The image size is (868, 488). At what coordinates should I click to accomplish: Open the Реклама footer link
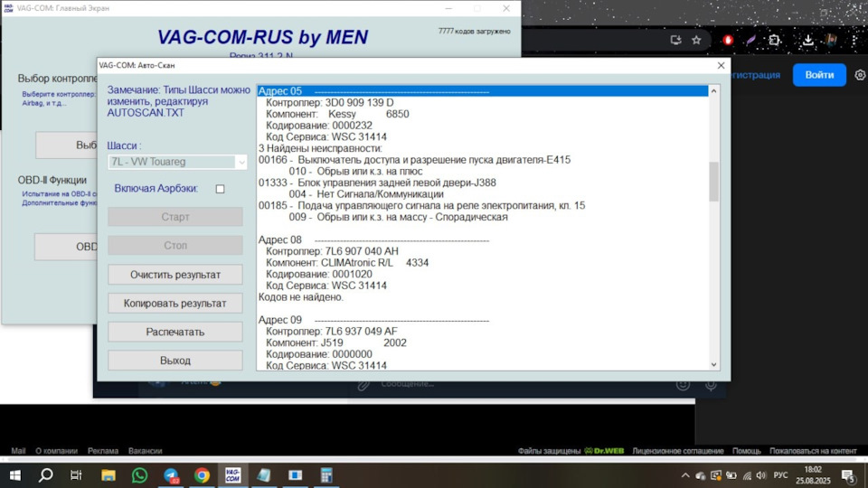[103, 451]
